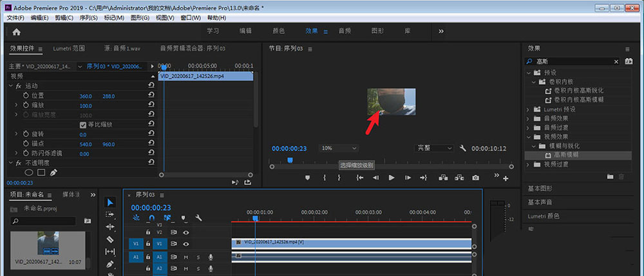The width and height of the screenshot is (644, 276).
Task: Select the free draw bezier pen mask
Action: click(53, 172)
